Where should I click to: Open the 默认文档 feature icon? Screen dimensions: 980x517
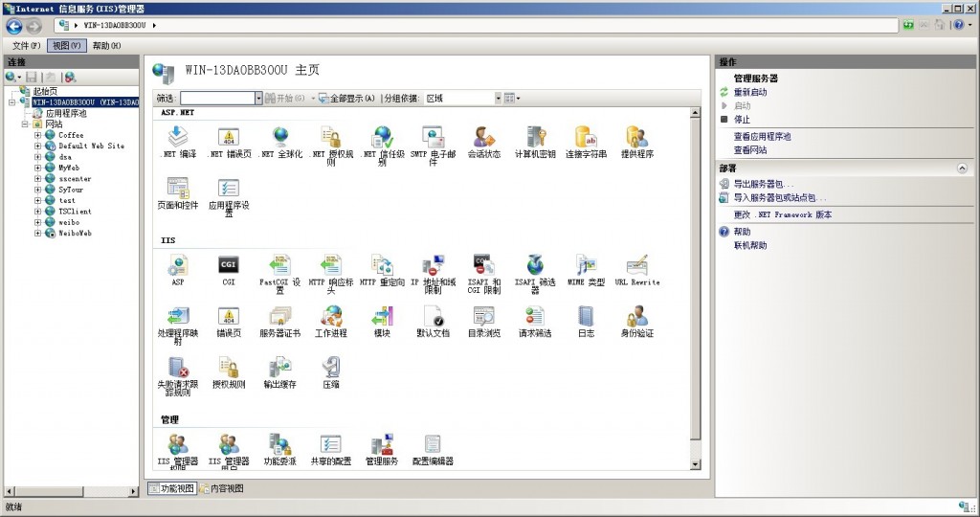point(433,317)
